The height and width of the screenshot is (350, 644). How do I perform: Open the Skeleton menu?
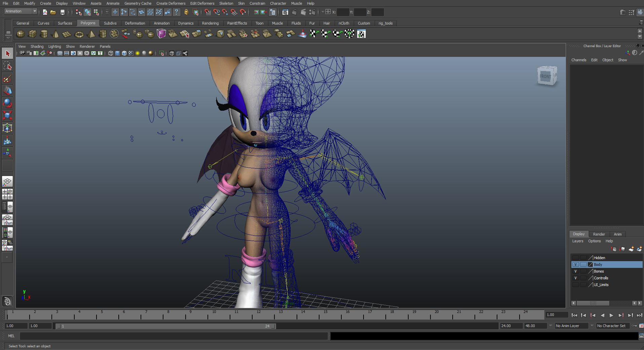pos(226,3)
